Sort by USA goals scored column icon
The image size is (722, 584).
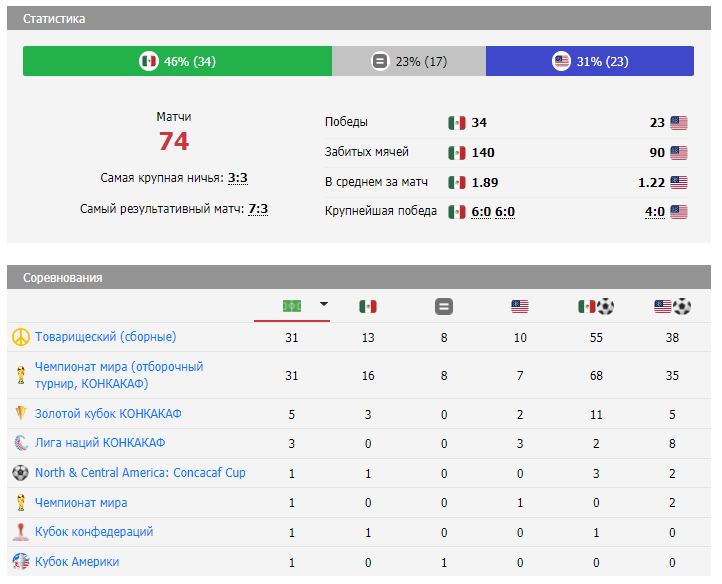(672, 306)
